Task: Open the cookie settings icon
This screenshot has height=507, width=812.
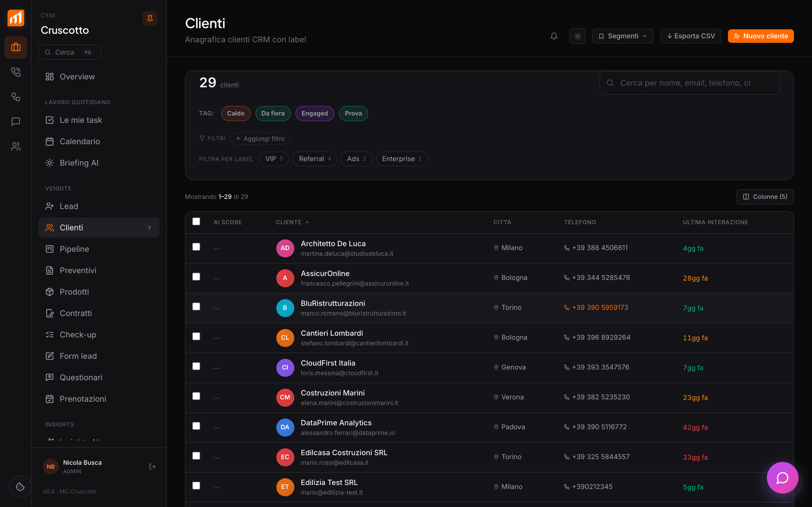Action: pyautogui.click(x=20, y=486)
